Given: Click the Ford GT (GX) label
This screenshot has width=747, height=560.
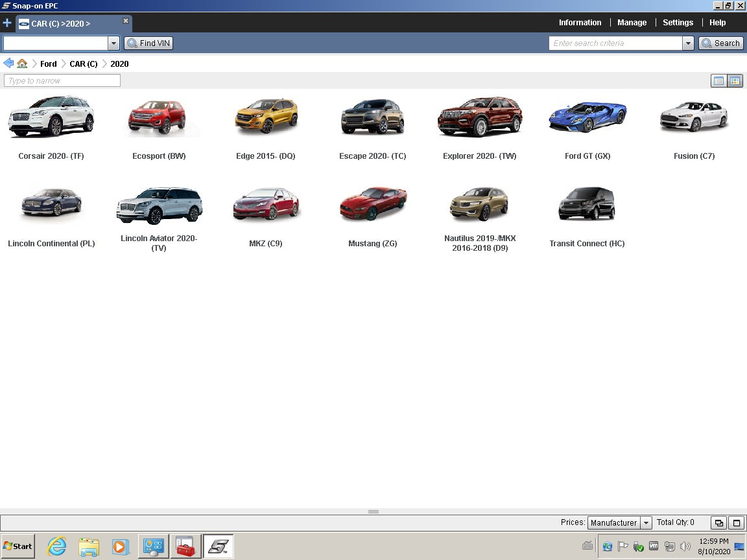Looking at the screenshot, I should pyautogui.click(x=587, y=156).
